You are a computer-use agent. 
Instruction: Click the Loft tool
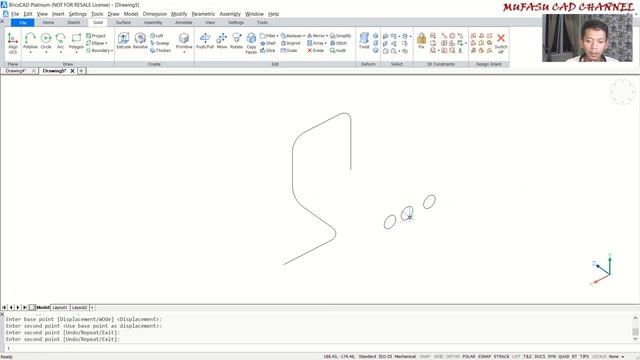click(157, 36)
